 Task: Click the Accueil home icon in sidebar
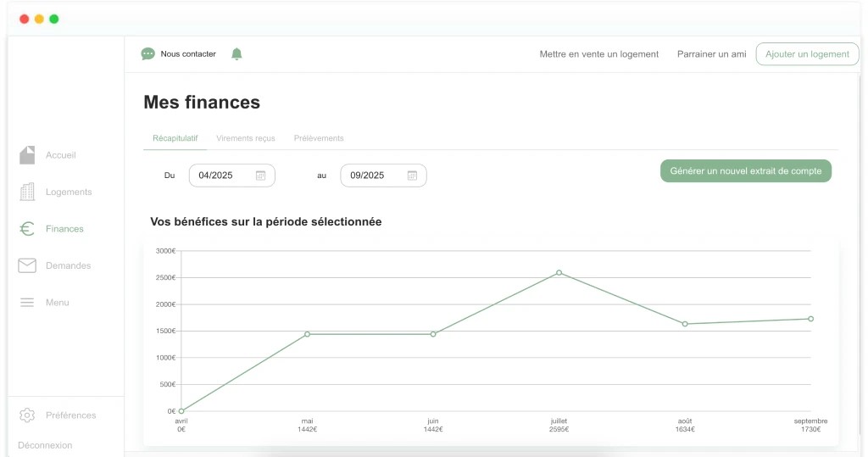tap(27, 155)
